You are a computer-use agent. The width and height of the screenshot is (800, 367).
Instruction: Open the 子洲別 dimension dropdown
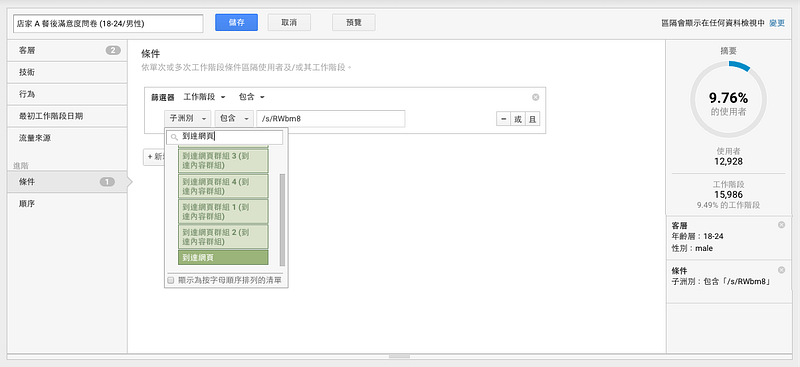(187, 118)
